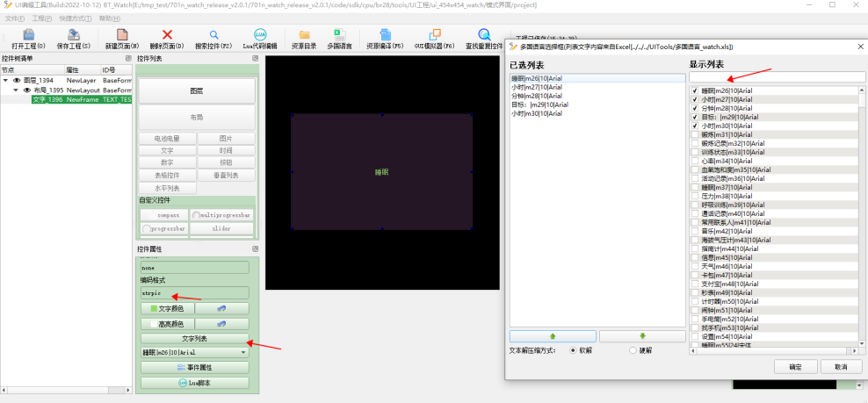This screenshot has height=403, width=868.
Task: Add progressbar custom control
Action: click(164, 228)
